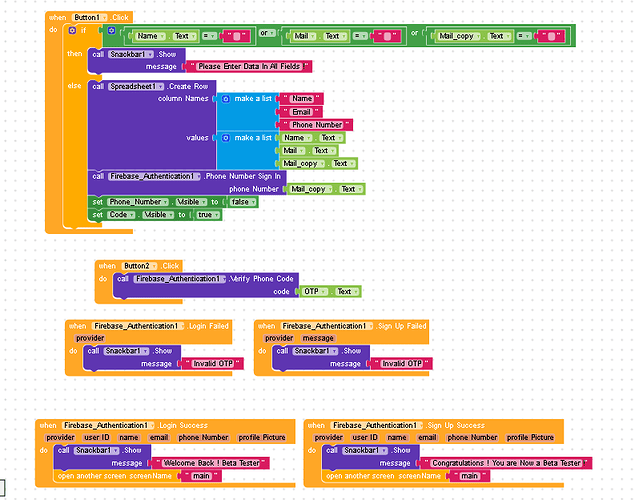Select the phone Number parameter in Sign Up Success
This screenshot has width=639, height=500.
click(472, 438)
